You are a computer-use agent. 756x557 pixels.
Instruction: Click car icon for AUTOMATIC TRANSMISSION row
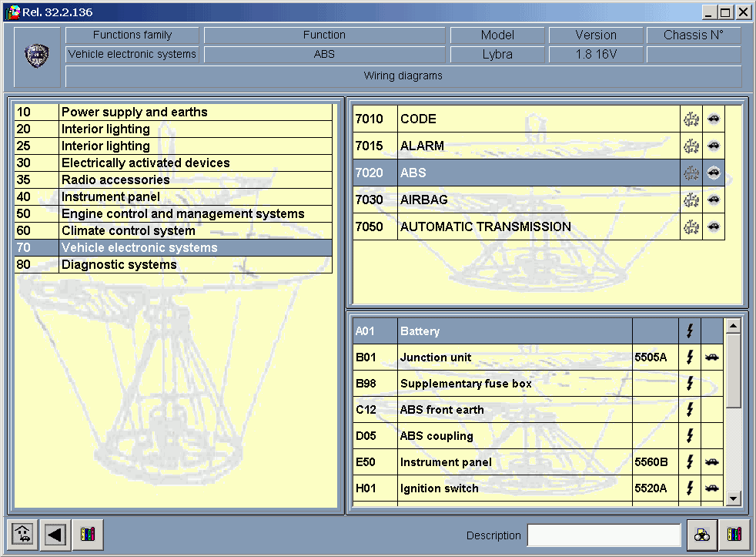pyautogui.click(x=714, y=226)
